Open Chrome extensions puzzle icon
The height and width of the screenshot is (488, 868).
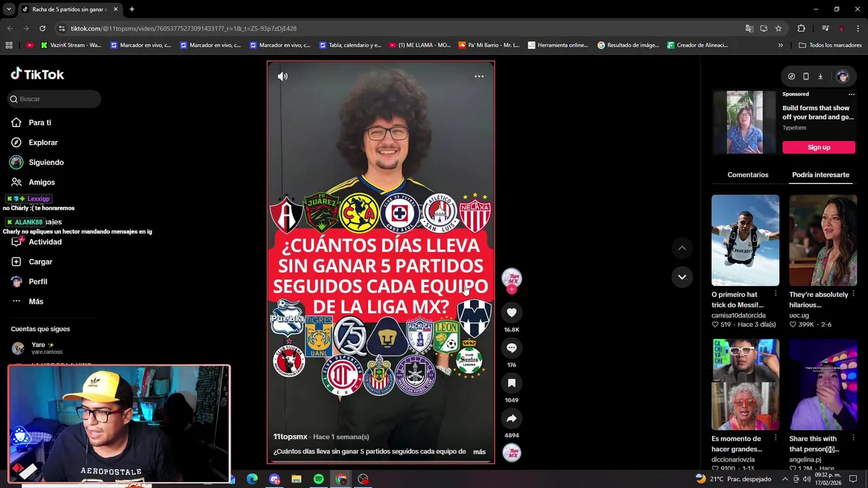coord(801,28)
